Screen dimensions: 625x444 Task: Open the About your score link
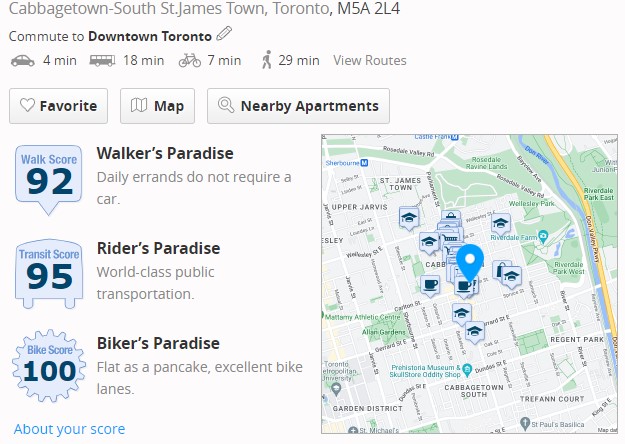click(69, 429)
